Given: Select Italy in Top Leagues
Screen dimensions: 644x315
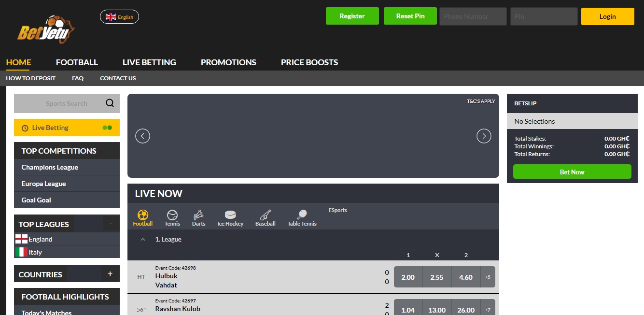Looking at the screenshot, I should click(x=67, y=252).
